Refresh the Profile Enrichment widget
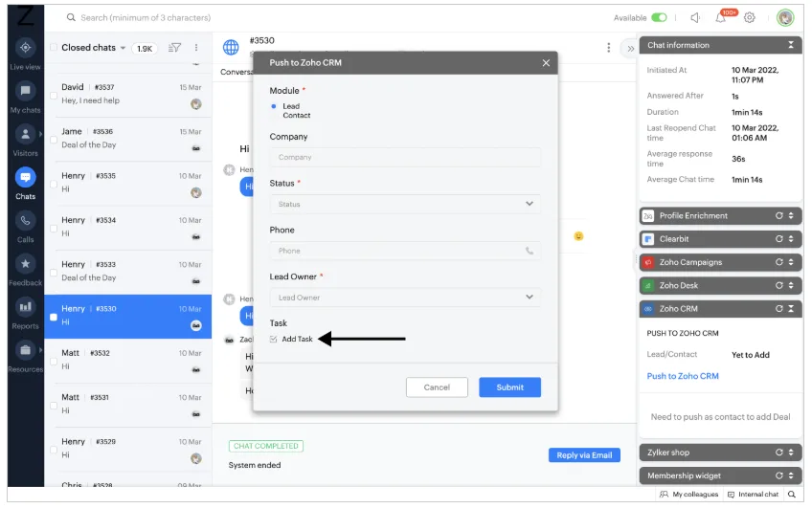This screenshot has height=508, width=812. [x=778, y=215]
